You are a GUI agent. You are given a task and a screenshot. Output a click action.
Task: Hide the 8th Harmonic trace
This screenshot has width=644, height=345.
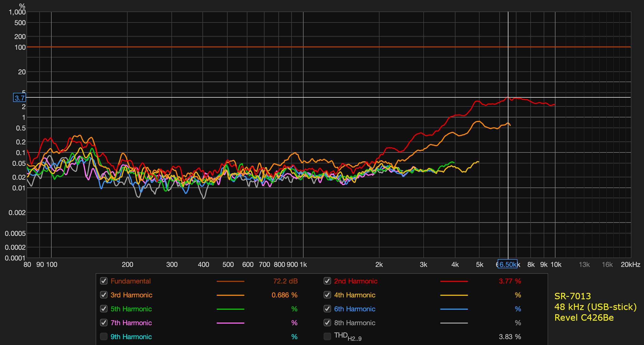(x=327, y=323)
